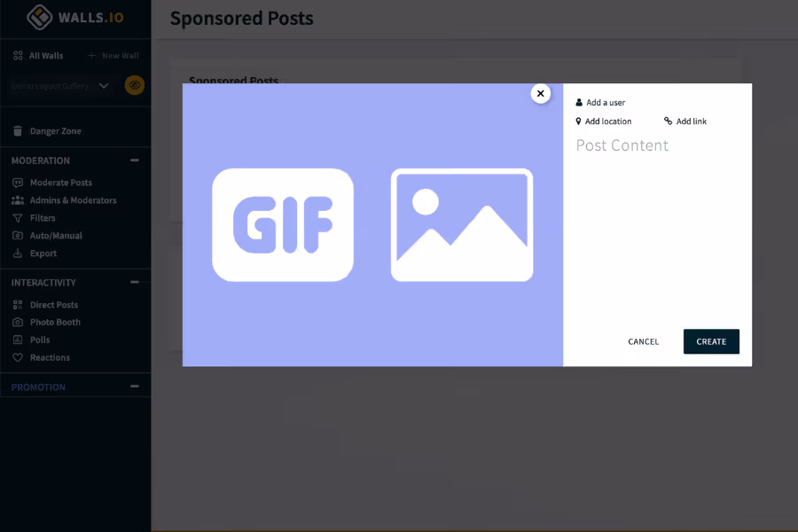Image resolution: width=798 pixels, height=532 pixels.
Task: Collapse the Moderation section
Action: coord(135,160)
